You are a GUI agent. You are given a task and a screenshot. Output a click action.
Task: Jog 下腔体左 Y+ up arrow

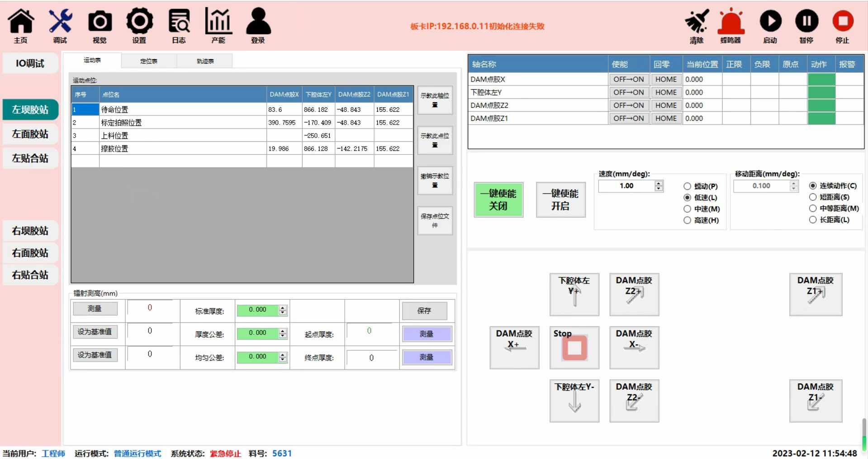pyautogui.click(x=574, y=294)
